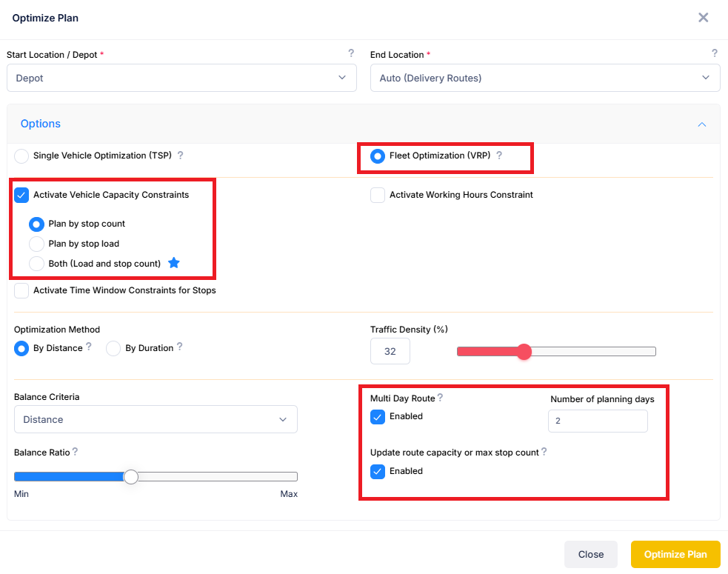The height and width of the screenshot is (574, 728).
Task: Click the blue star icon next to Both option
Action: click(174, 263)
